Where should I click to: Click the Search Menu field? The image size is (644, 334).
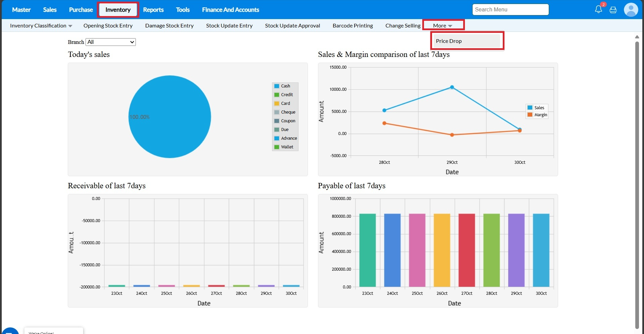pyautogui.click(x=510, y=10)
